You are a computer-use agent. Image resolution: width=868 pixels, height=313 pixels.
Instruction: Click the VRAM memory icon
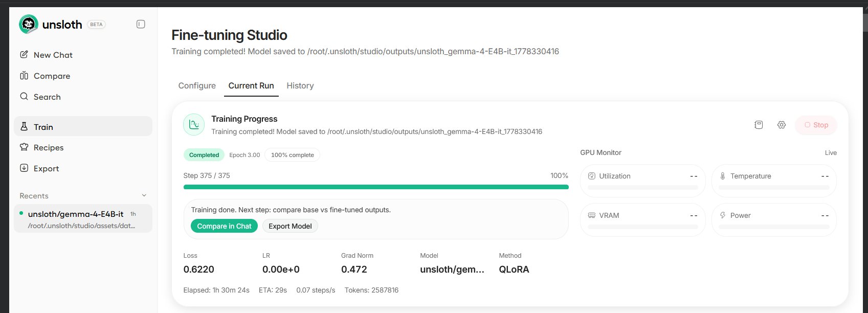(x=592, y=215)
